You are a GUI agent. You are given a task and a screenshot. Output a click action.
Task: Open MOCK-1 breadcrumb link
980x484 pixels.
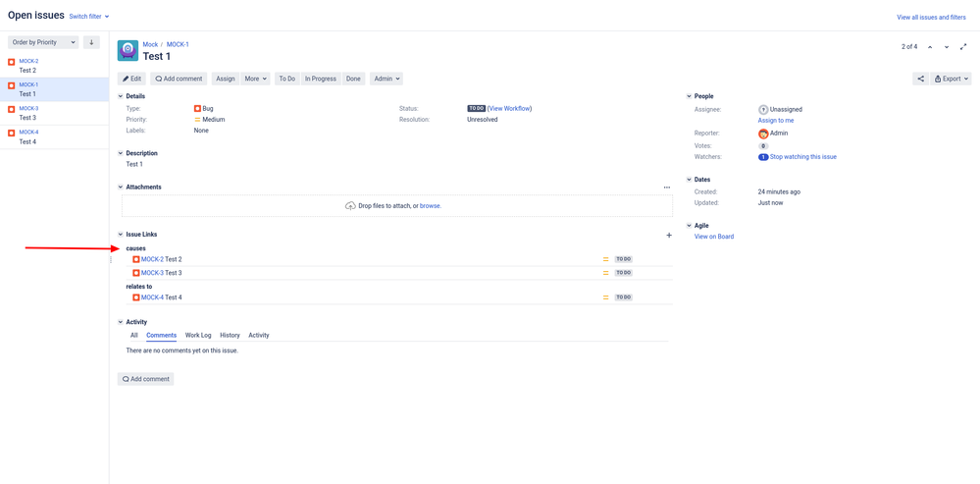[x=178, y=44]
